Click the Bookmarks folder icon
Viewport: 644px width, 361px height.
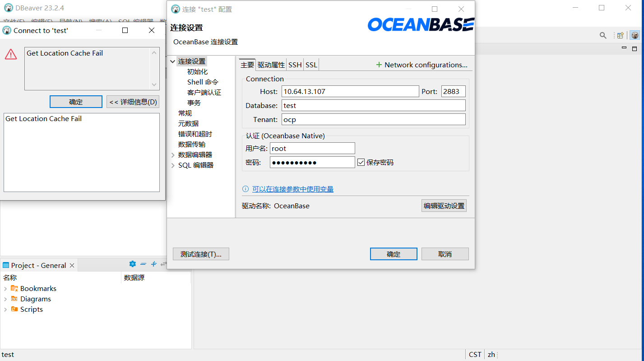14,288
